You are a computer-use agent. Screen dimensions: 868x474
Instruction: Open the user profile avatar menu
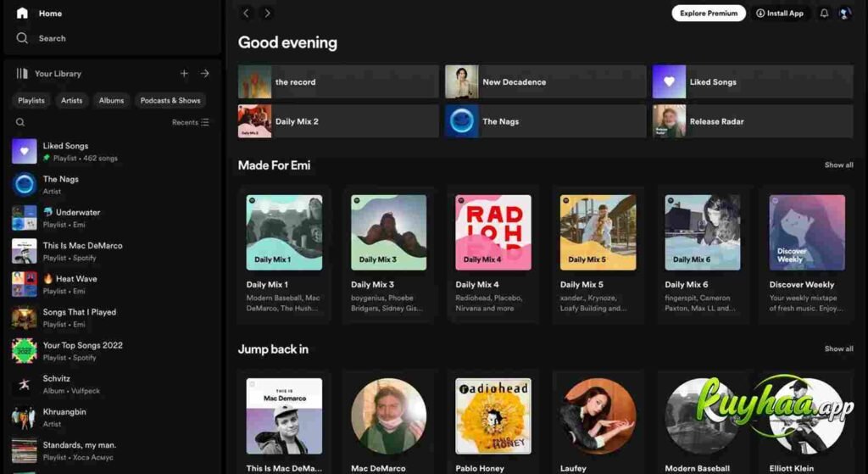[845, 14]
